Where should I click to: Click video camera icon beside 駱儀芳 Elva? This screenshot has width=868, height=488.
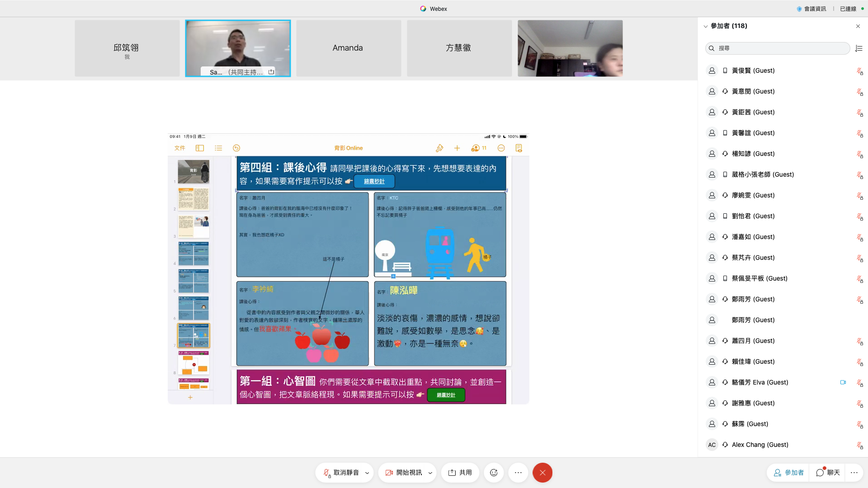tap(843, 382)
